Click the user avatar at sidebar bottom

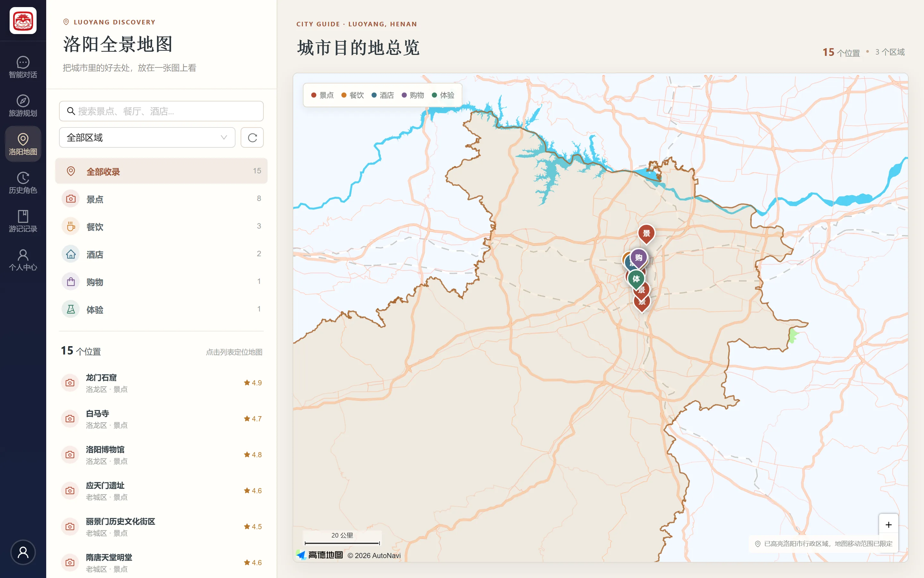point(23,552)
